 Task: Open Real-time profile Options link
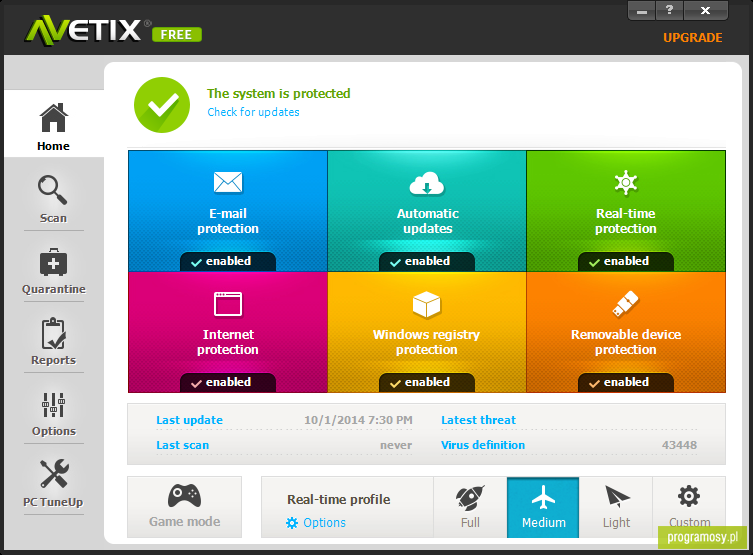click(324, 523)
